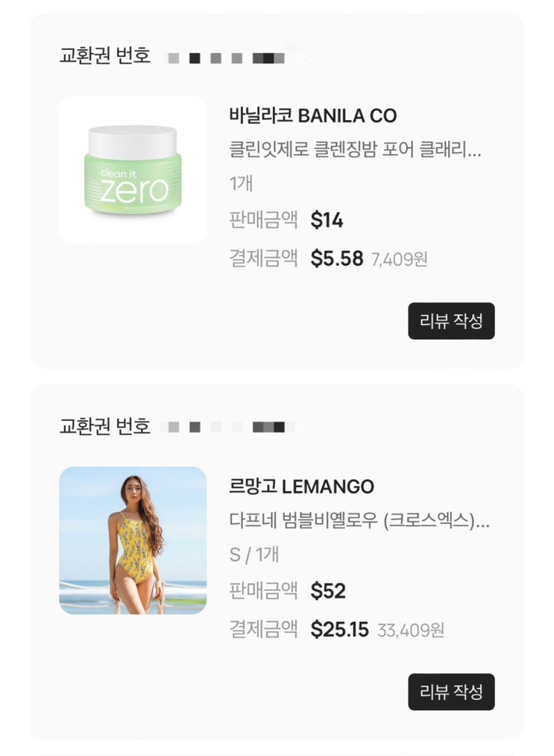Click the 교환권 번호 label above Lemango
This screenshot has height=756, width=554.
104,427
